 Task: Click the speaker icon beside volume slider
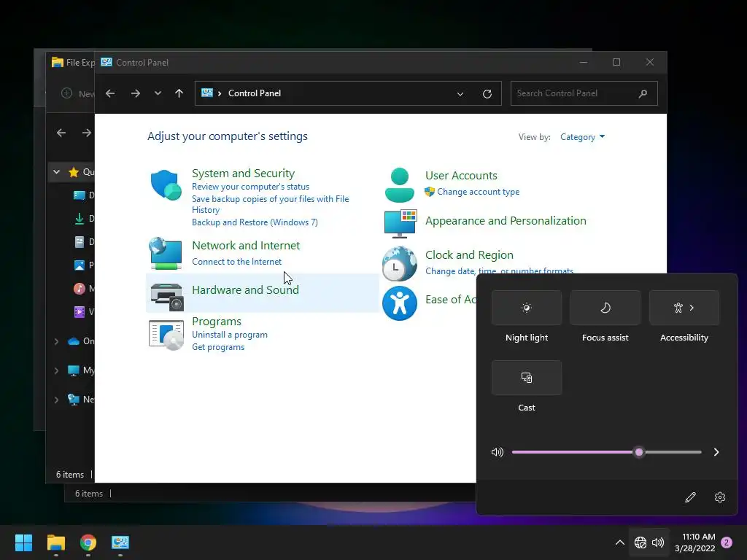tap(498, 452)
